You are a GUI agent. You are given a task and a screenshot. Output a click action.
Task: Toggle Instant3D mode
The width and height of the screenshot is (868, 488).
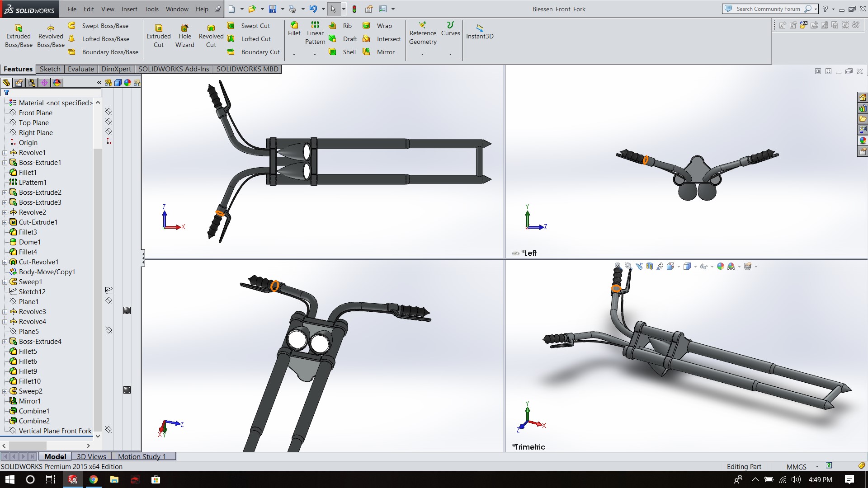click(x=480, y=32)
